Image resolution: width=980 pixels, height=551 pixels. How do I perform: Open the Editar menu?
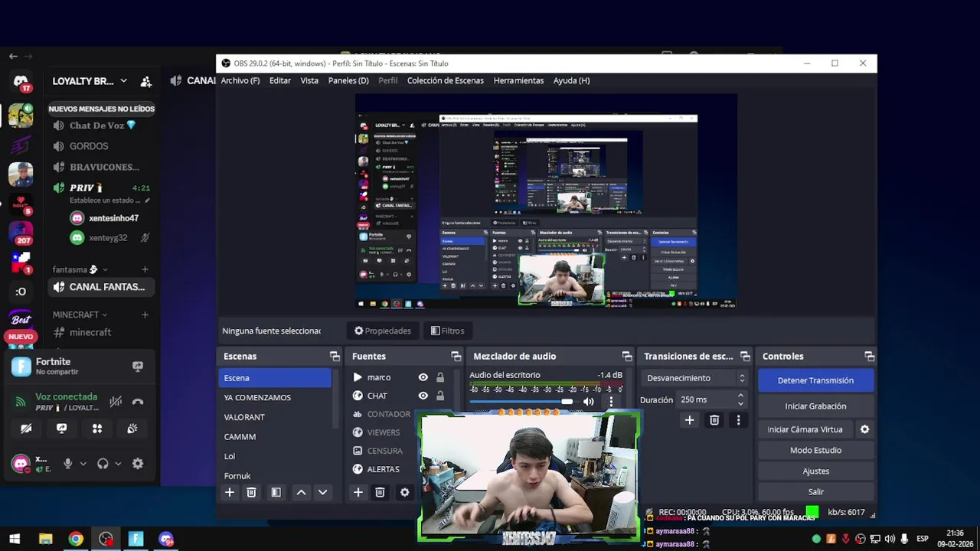(279, 80)
